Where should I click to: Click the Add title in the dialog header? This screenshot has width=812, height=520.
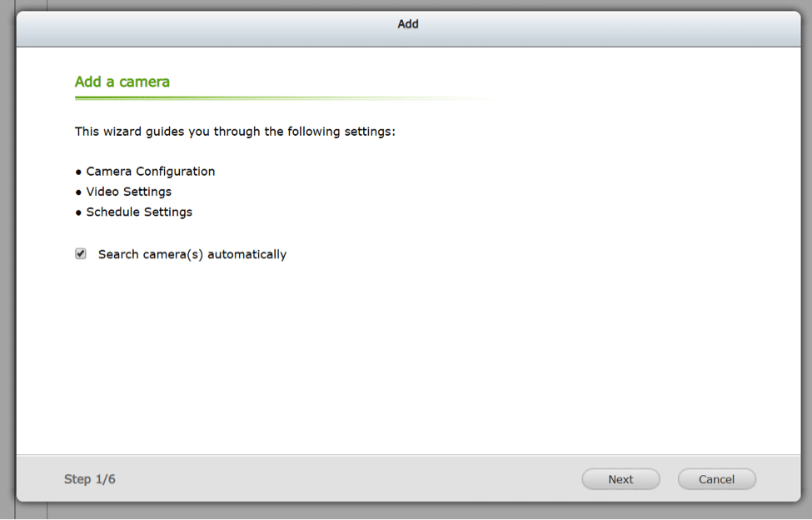coord(408,24)
